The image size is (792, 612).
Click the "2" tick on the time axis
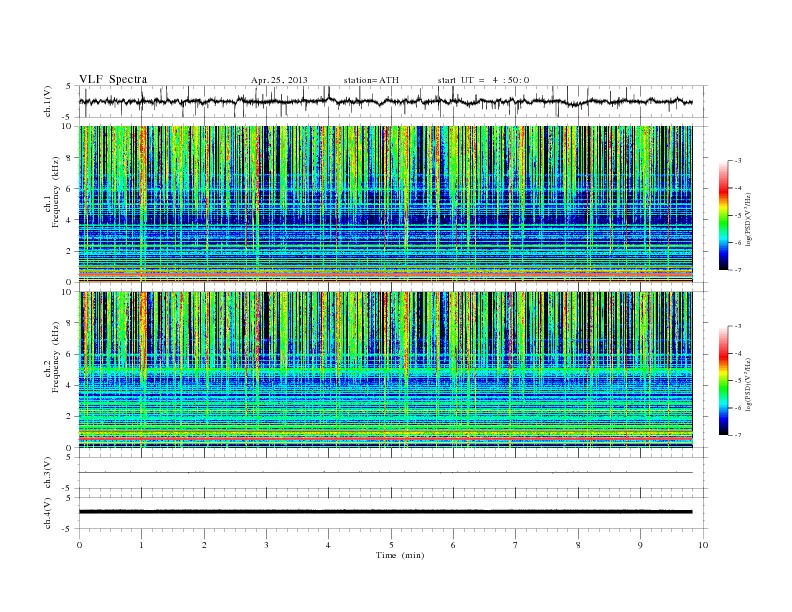pos(204,545)
